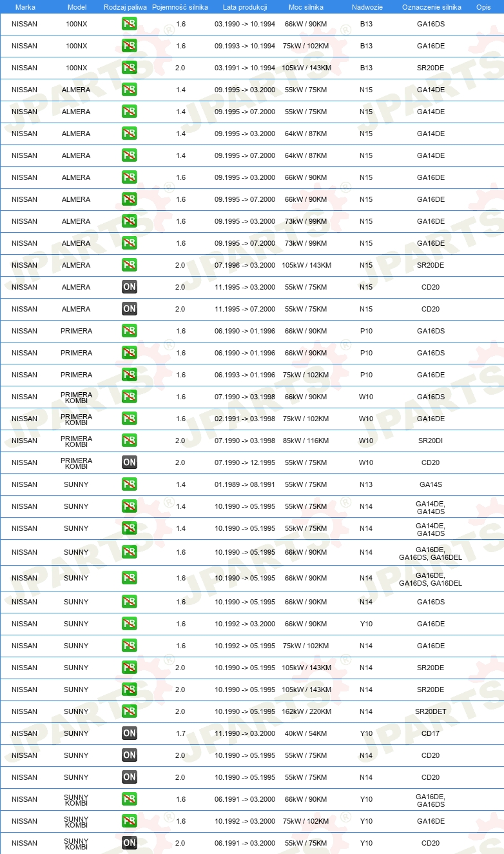Select the CD17 engine code cell
504x854 pixels.
click(431, 733)
